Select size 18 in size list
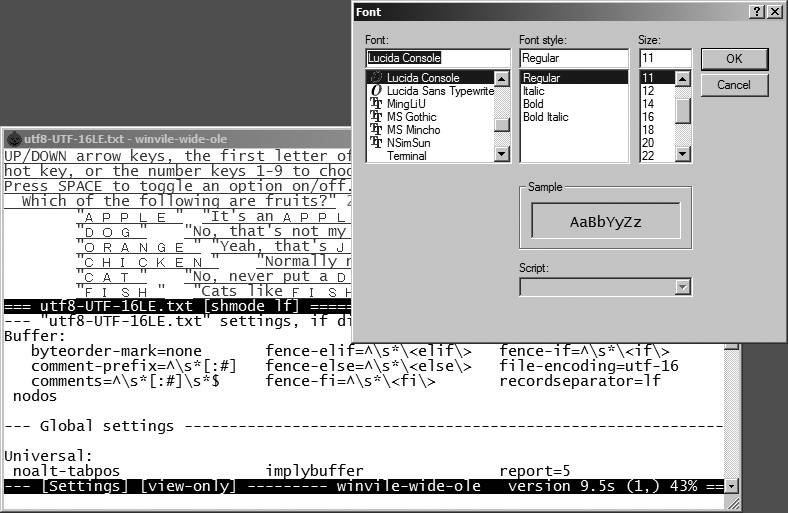This screenshot has height=513, width=788. (x=657, y=130)
